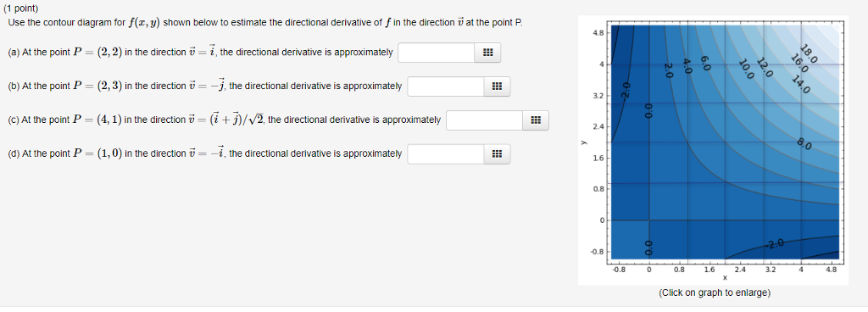Viewport: 868px width, 312px height.
Task: Click the 18.0 contour label on graph
Action: pyautogui.click(x=809, y=52)
